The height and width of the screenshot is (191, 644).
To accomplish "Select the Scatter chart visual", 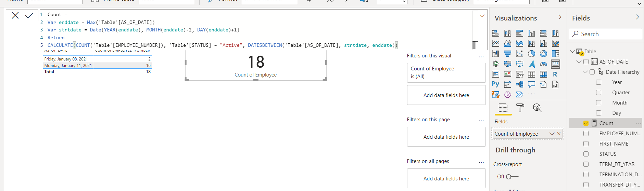I will click(x=519, y=54).
